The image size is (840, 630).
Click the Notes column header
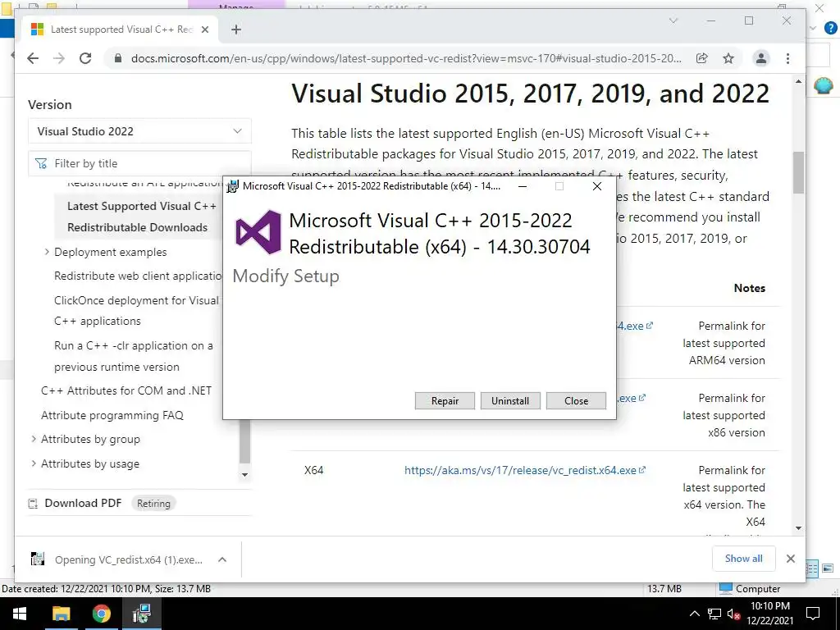[750, 288]
